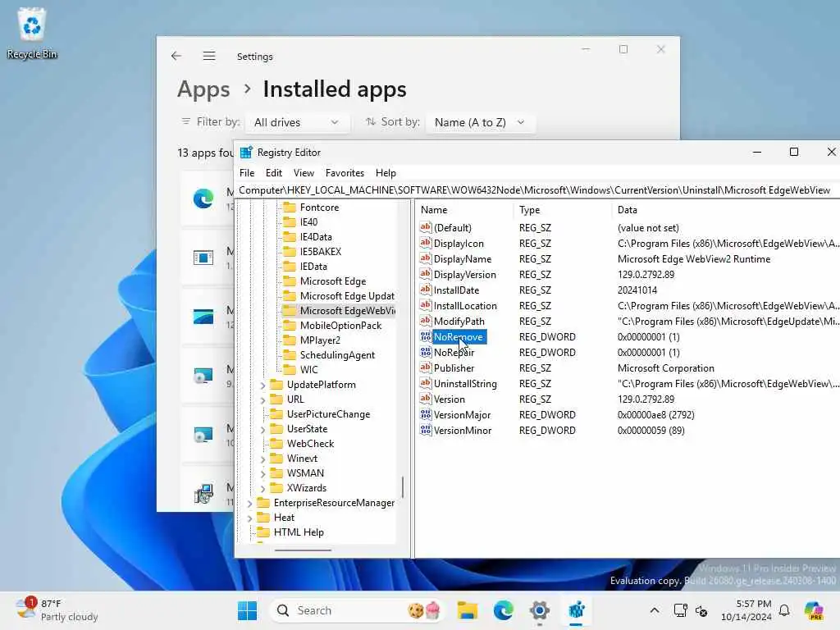Select the Microsoft Edge Update key
The width and height of the screenshot is (840, 630).
[347, 295]
